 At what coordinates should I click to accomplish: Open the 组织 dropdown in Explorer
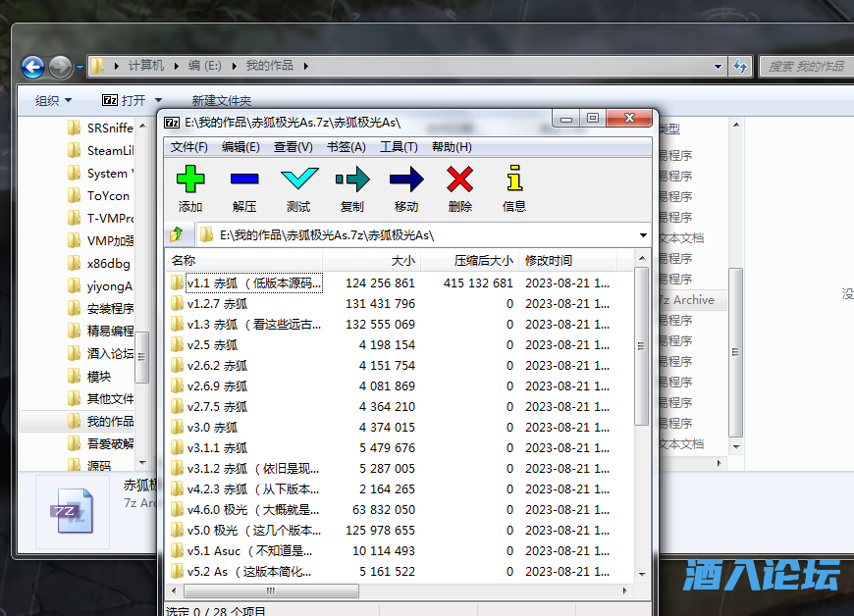pos(48,100)
